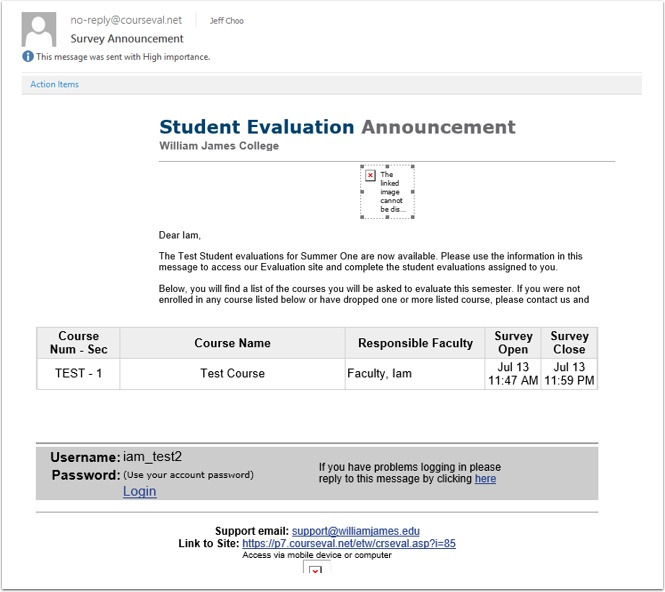Click the Survey Announcement subject line
Viewport: 665px width, 592px height.
[127, 39]
